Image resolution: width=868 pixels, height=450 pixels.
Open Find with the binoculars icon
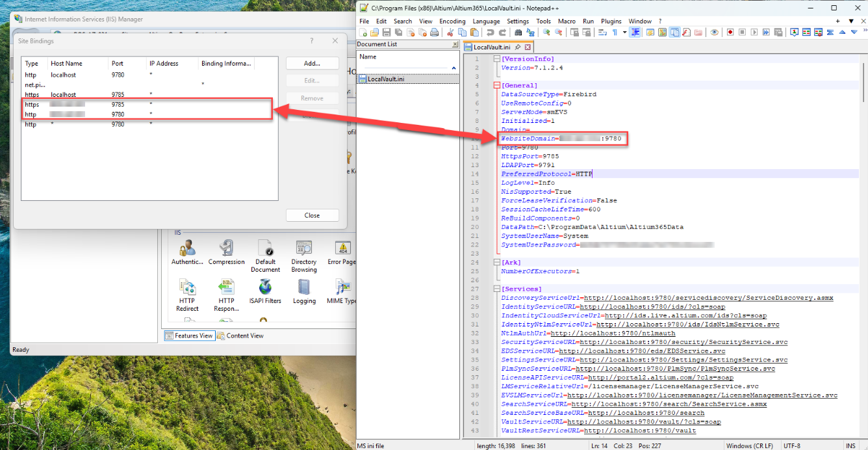[518, 32]
